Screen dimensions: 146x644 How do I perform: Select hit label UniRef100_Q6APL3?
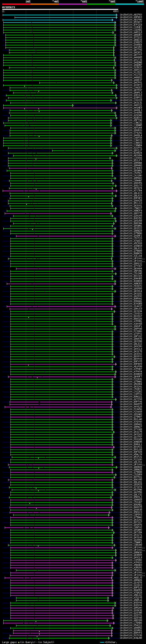(x=131, y=93)
